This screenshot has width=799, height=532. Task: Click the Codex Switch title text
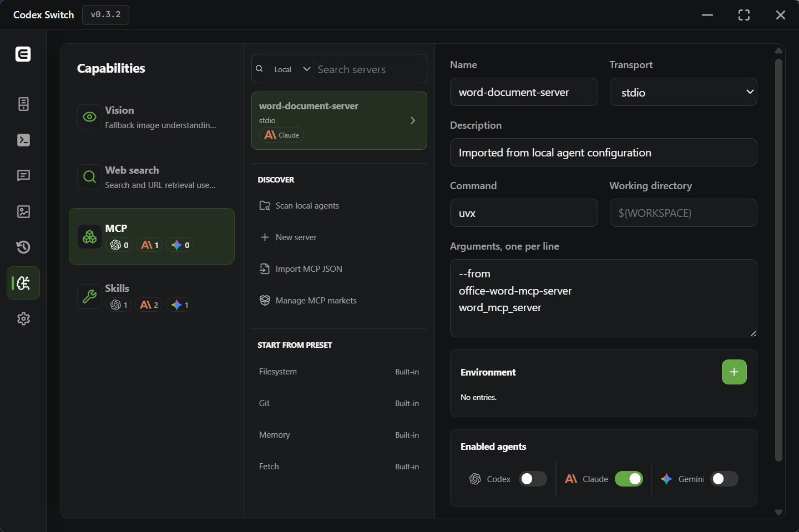click(x=43, y=15)
